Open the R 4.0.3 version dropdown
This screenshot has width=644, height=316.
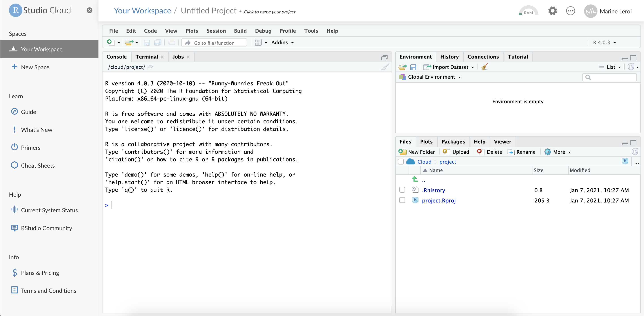(604, 42)
